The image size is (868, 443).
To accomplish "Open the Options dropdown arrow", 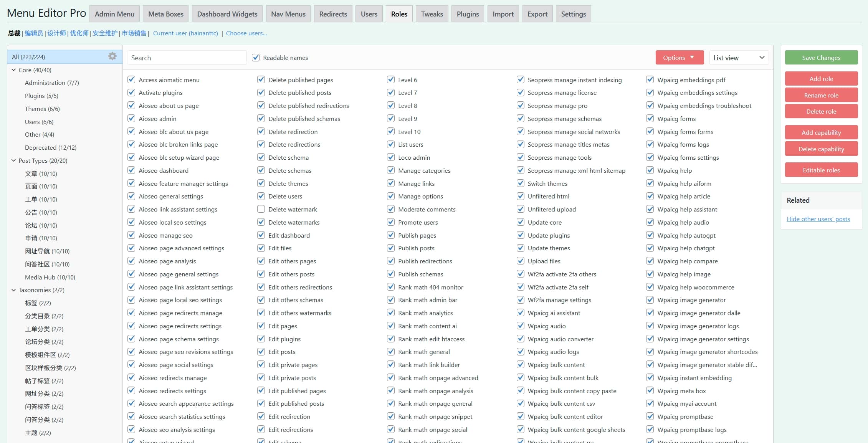I will 692,58.
